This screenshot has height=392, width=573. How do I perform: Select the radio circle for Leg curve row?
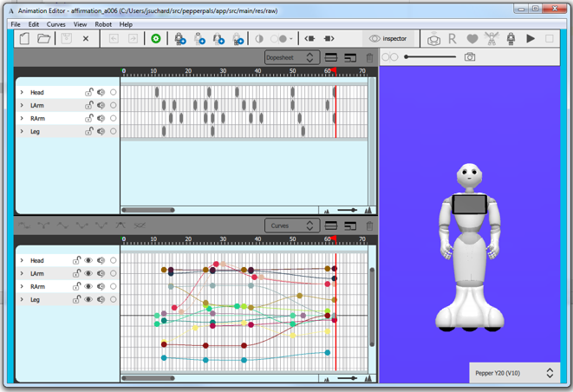[113, 299]
